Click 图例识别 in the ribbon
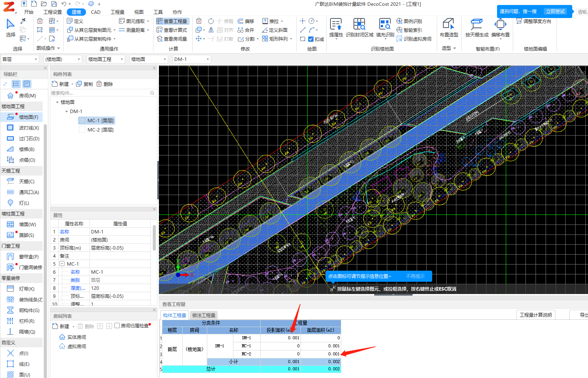Screen dimensions: 588x378 click(409, 21)
